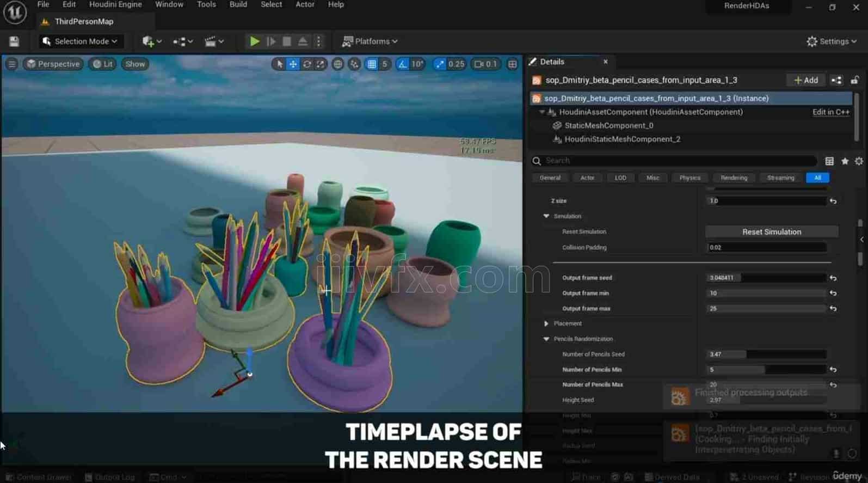Viewport: 868px width, 483px height.
Task: Open Platforms dropdown menu
Action: pyautogui.click(x=370, y=41)
